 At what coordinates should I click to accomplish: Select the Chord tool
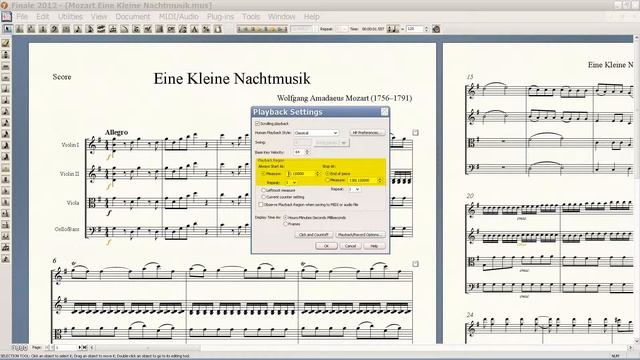(x=171, y=29)
